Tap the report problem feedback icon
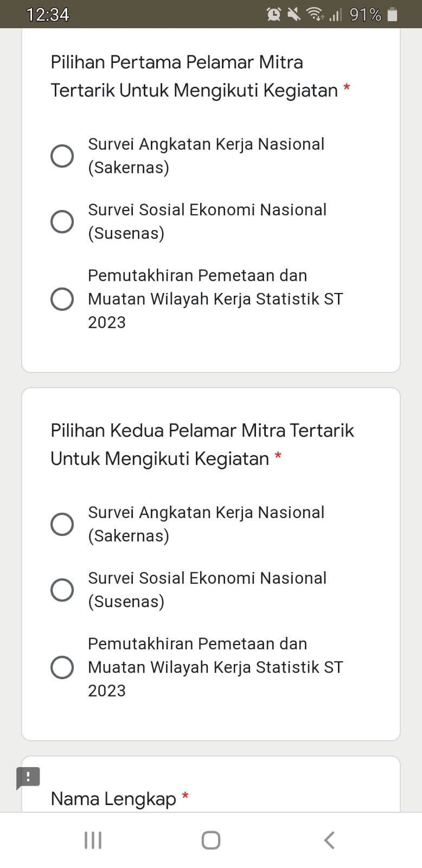The image size is (422, 868). [x=28, y=777]
